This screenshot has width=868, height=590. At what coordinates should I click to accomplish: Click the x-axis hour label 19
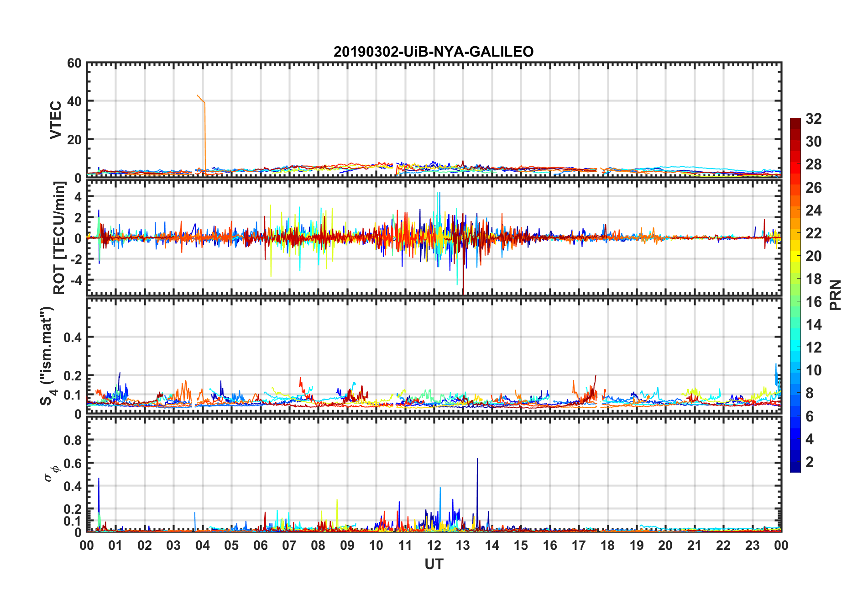pos(637,546)
